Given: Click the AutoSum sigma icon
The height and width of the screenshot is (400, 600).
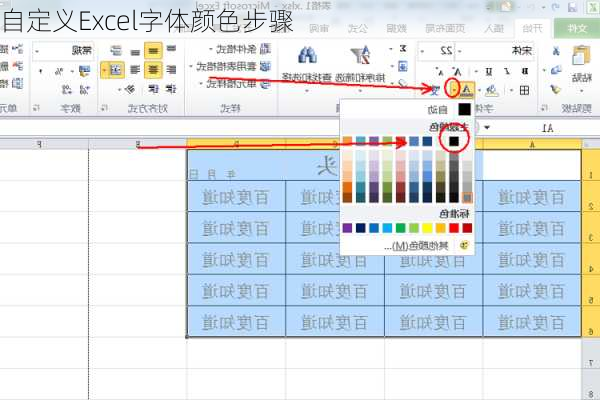Looking at the screenshot, I should (x=403, y=49).
